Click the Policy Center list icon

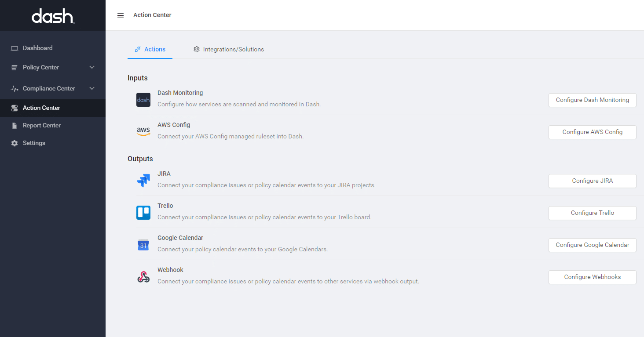pyautogui.click(x=15, y=68)
